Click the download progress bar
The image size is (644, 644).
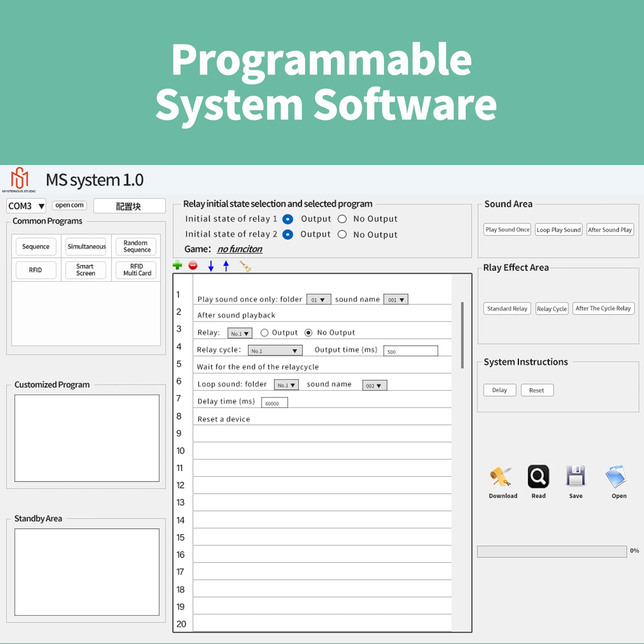[552, 551]
